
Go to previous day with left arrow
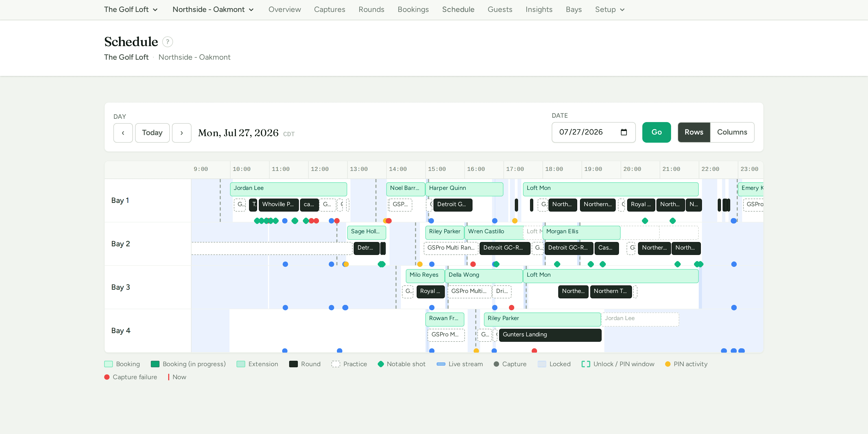[x=123, y=133]
